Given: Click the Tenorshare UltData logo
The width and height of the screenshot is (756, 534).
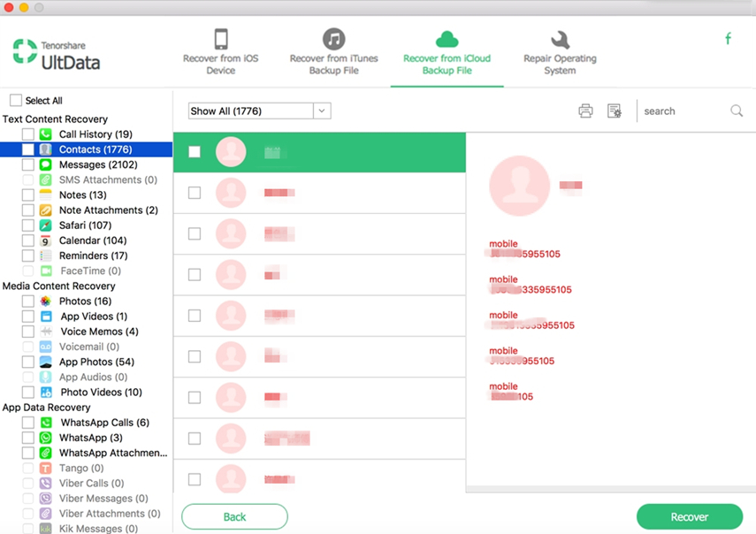Looking at the screenshot, I should click(57, 54).
